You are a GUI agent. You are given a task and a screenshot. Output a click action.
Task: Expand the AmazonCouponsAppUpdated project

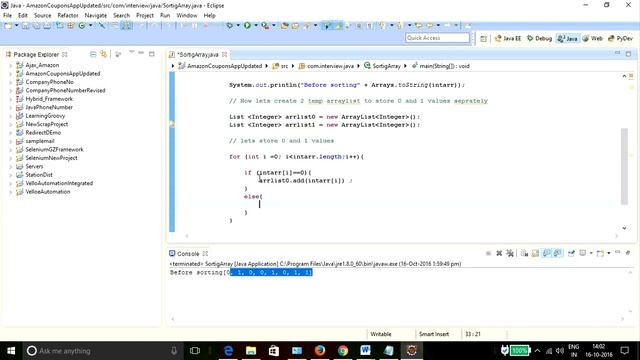[x=11, y=74]
